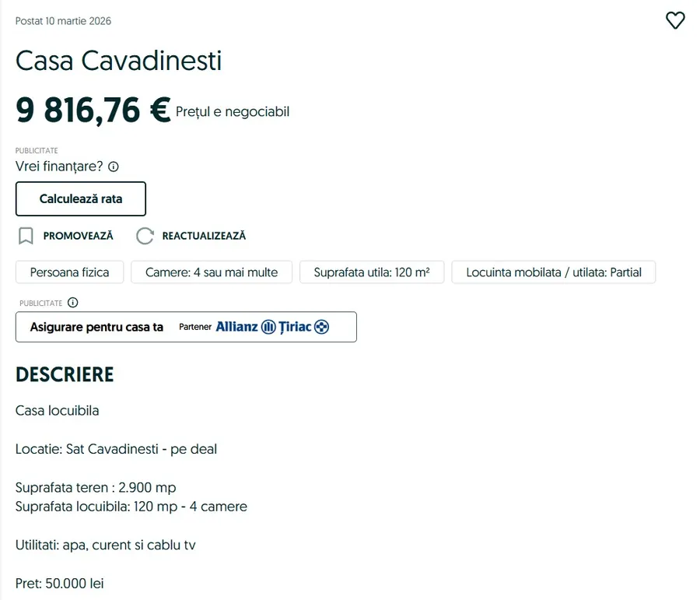Click the 9 816,76 € price
This screenshot has height=600, width=700.
click(x=93, y=110)
